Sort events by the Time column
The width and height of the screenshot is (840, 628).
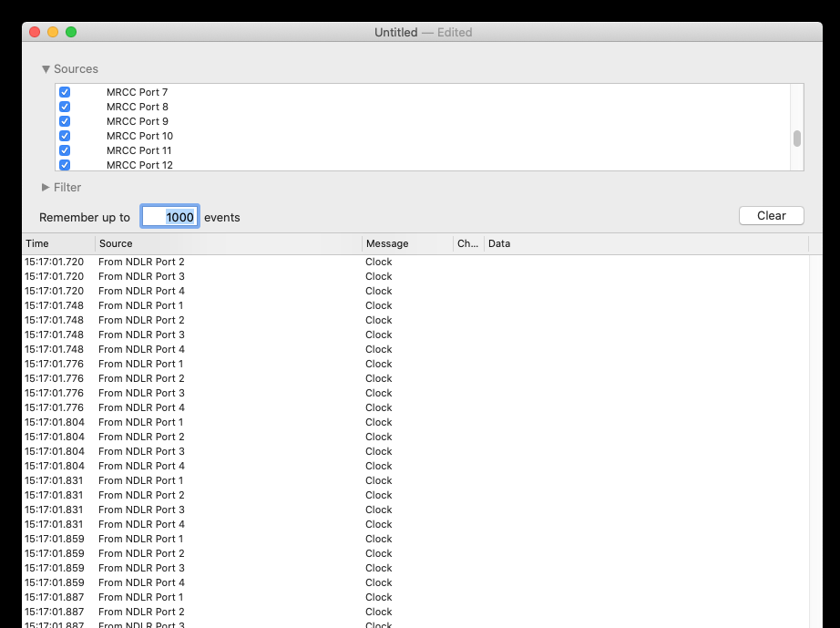(x=57, y=243)
